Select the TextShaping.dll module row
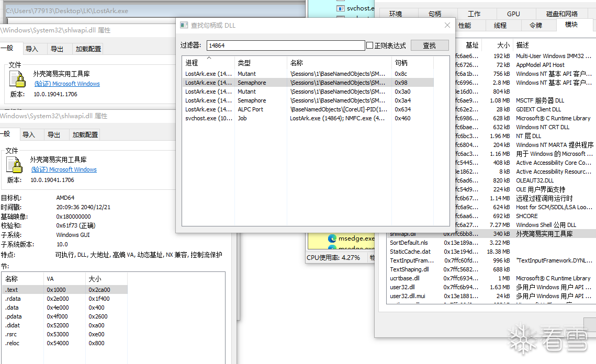Viewport: 596px width, 364px height. click(x=491, y=269)
